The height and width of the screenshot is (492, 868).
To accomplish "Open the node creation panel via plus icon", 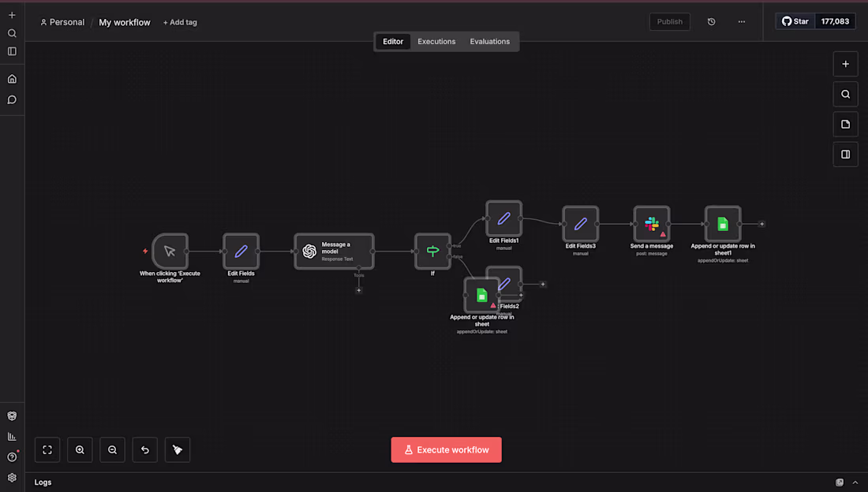I will (845, 64).
